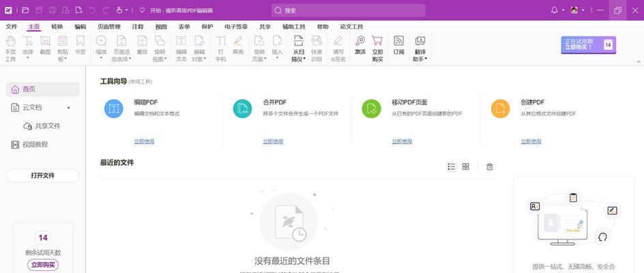Switch to the 转换 tab

(x=57, y=27)
